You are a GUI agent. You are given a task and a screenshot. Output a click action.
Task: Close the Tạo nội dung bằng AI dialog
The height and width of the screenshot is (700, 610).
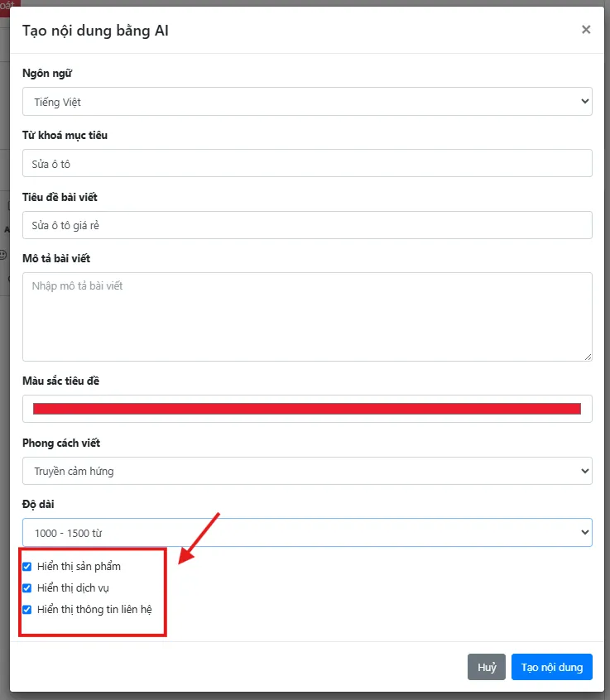coord(586,30)
